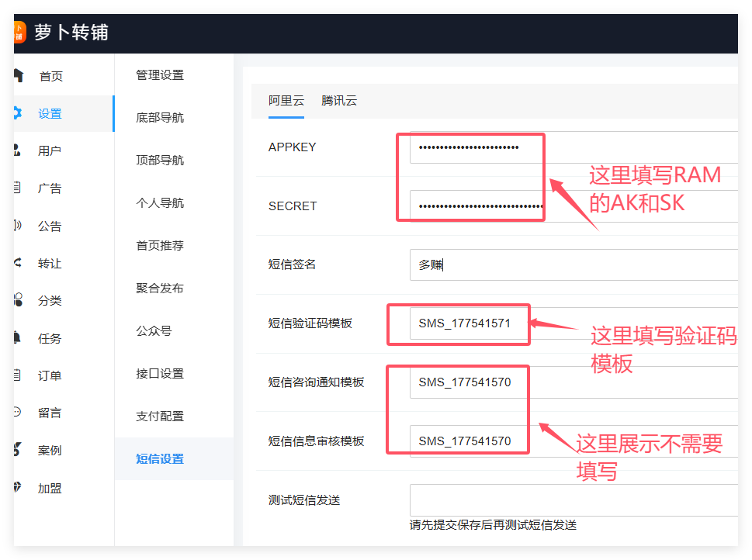Click the 首页 home icon in sidebar
Image resolution: width=752 pixels, height=560 pixels.
19,76
